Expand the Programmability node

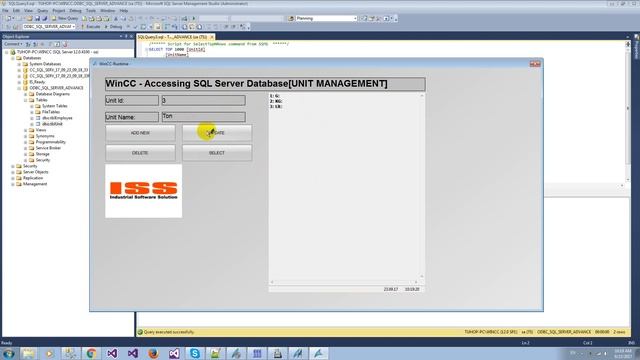(x=26, y=142)
